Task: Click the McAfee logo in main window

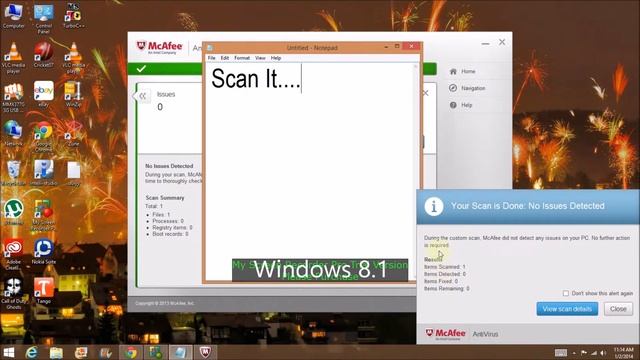Action: click(x=159, y=47)
